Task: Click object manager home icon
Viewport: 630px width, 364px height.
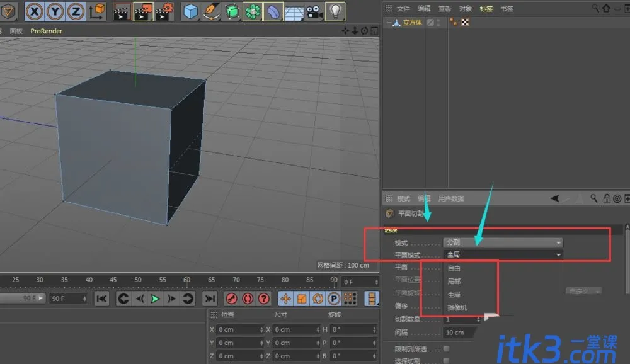Action: [606, 8]
